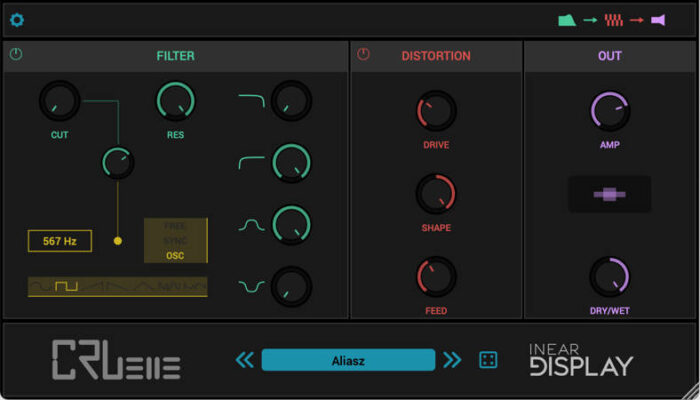Screen dimensions: 700x400
Task: Click the DRY/WET knob
Action: 609,276
